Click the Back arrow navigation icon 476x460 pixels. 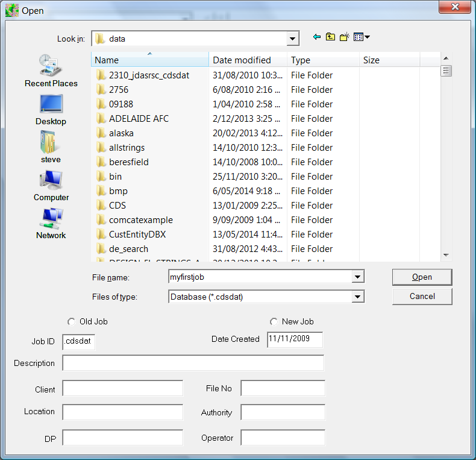click(317, 37)
